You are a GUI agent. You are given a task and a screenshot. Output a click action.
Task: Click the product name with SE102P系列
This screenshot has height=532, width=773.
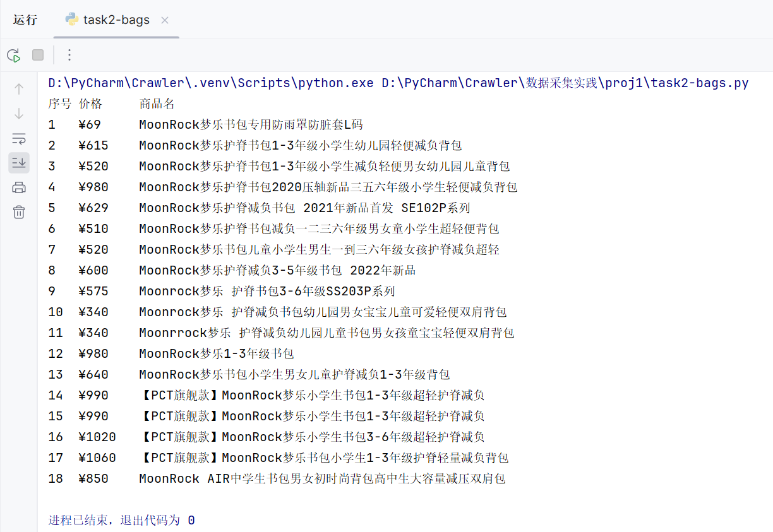(304, 208)
